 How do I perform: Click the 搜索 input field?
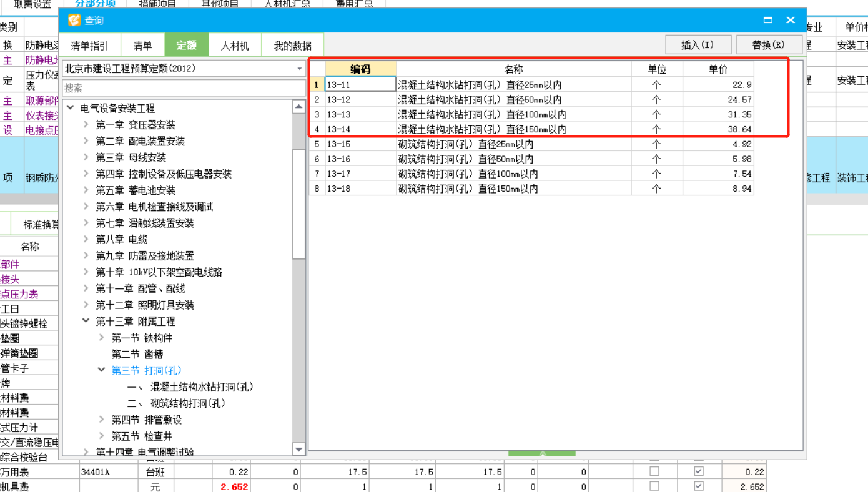click(x=184, y=88)
